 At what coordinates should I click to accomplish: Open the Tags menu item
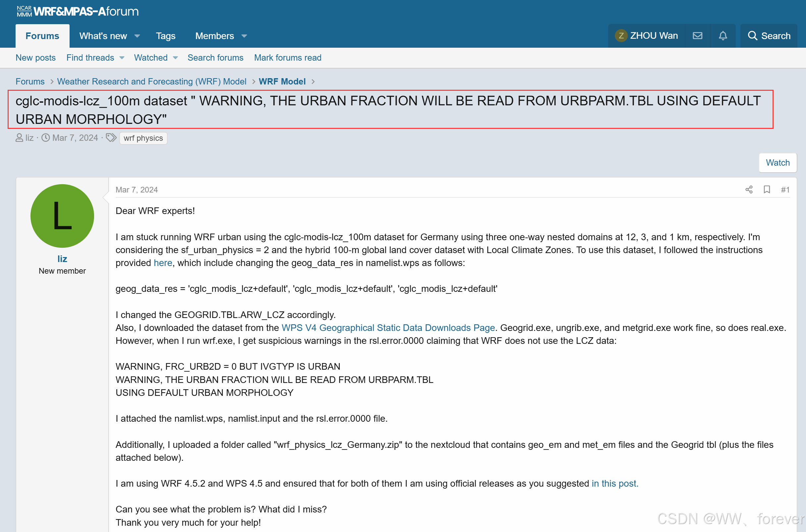[x=165, y=36]
